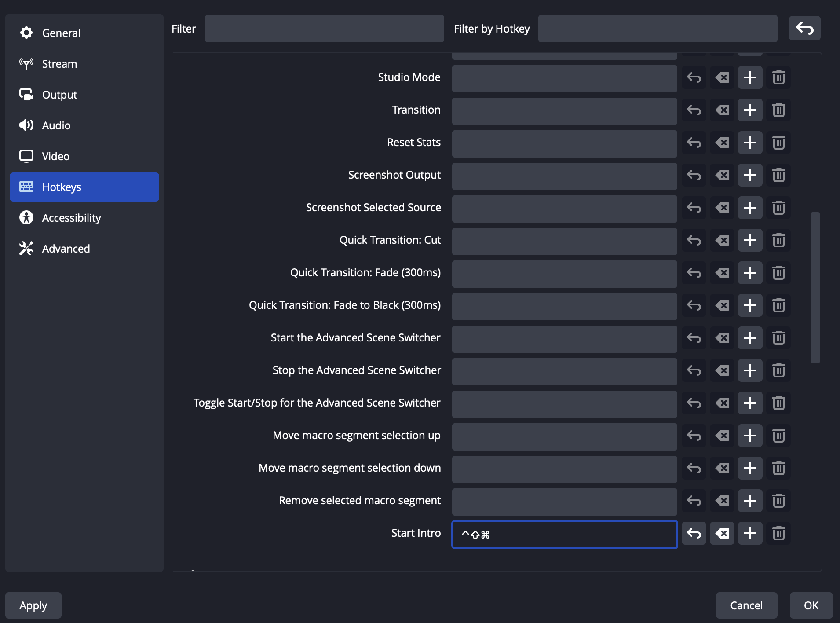Add binding for Reset Stats
The width and height of the screenshot is (840, 623).
coord(750,143)
